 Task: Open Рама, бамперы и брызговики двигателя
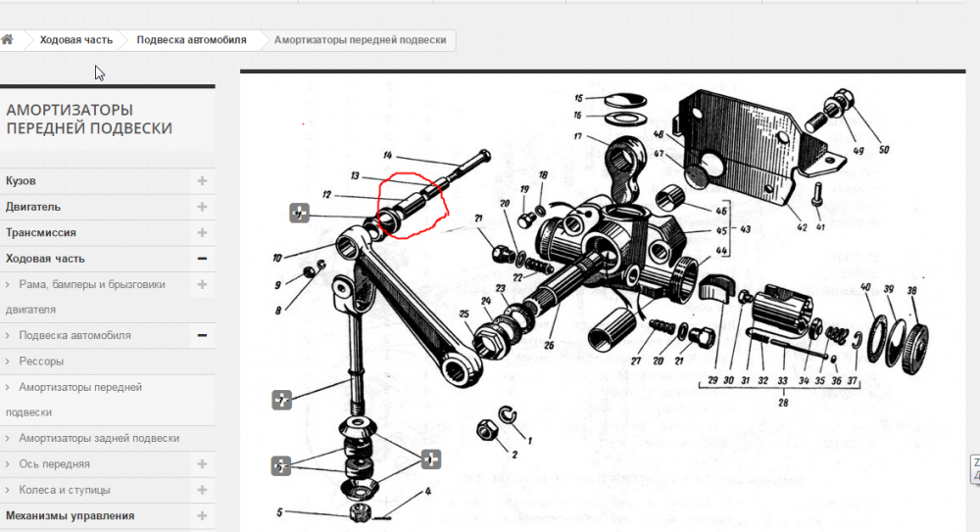point(91,284)
